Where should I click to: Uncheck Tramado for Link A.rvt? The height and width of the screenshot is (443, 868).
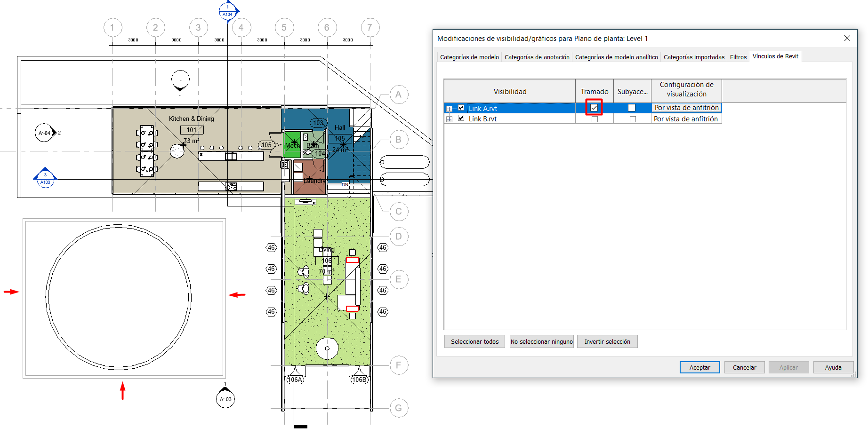pos(594,108)
